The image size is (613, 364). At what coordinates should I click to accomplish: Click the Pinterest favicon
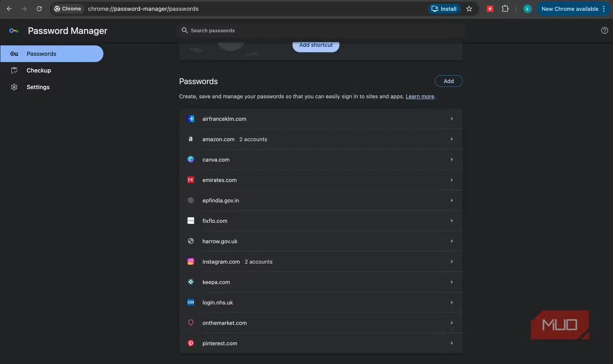coord(191,343)
